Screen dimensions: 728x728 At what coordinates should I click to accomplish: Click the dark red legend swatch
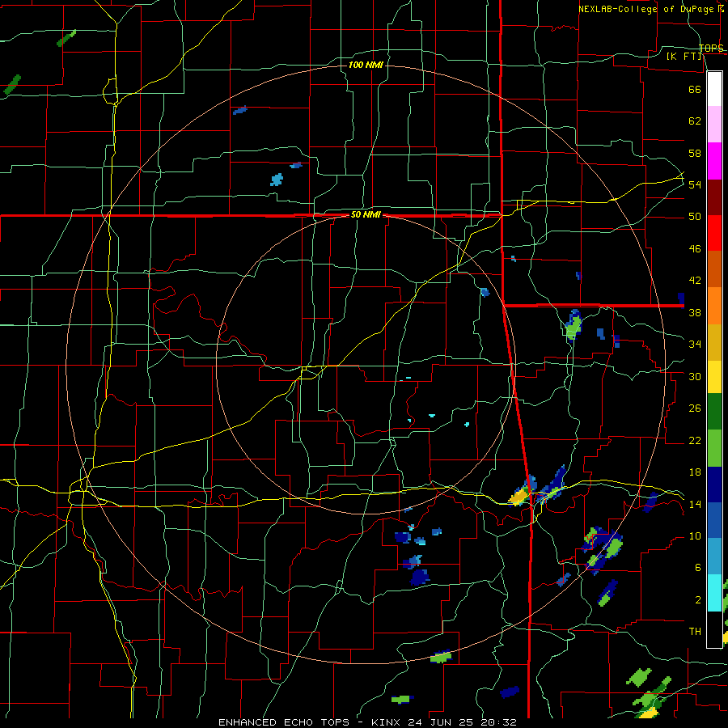click(x=714, y=197)
